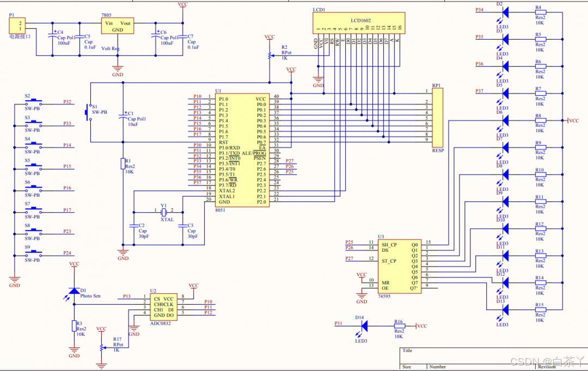The width and height of the screenshot is (588, 371).
Task: Select the LCD1602 display component
Action: click(x=359, y=22)
